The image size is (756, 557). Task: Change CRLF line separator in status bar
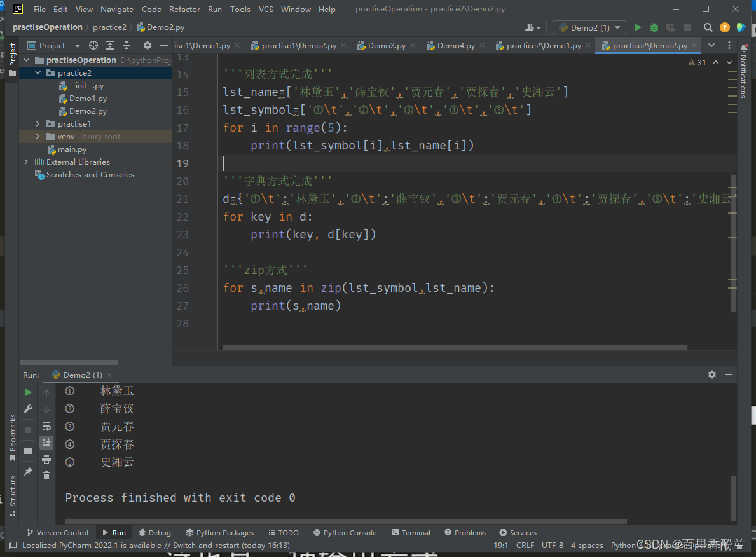(x=525, y=546)
